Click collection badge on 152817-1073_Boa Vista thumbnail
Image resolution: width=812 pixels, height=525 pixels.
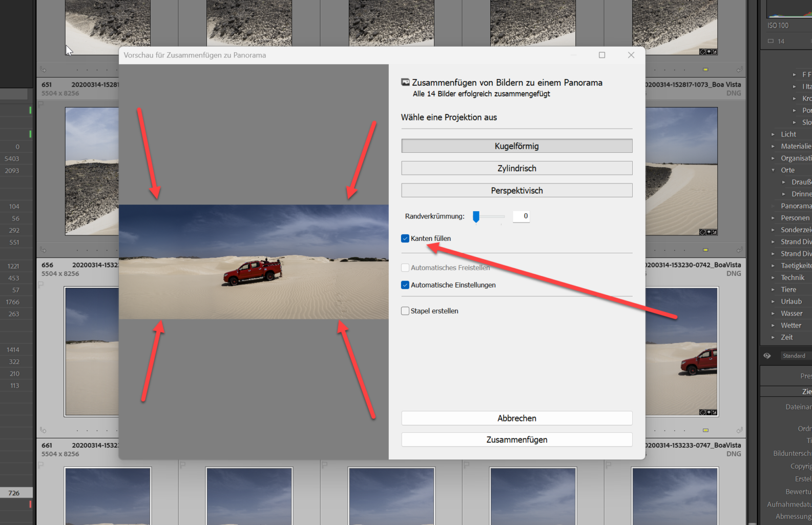[x=709, y=232]
